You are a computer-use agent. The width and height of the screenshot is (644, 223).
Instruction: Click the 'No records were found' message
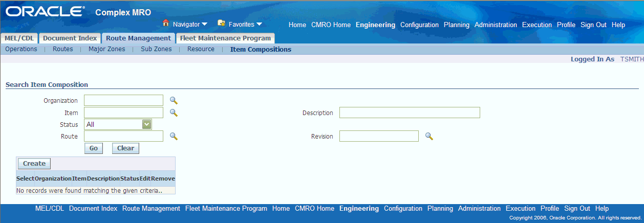(x=89, y=190)
